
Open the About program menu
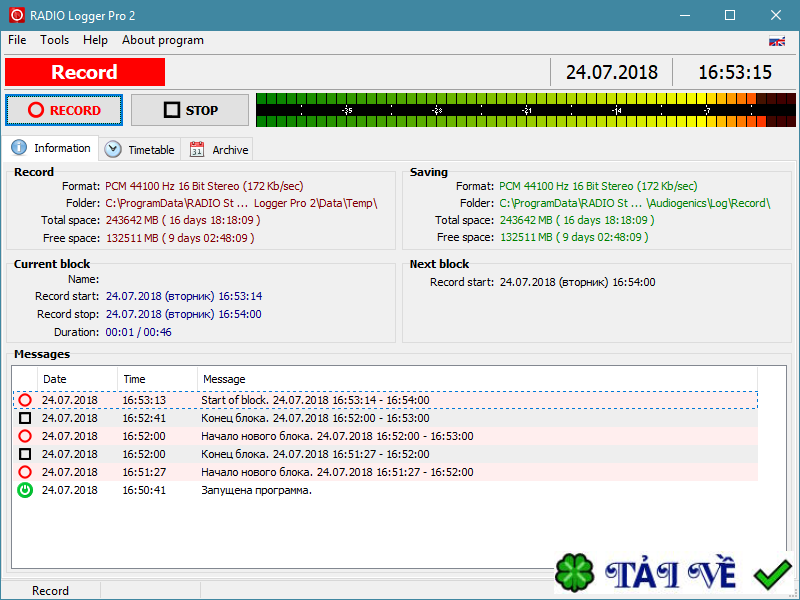click(x=162, y=40)
